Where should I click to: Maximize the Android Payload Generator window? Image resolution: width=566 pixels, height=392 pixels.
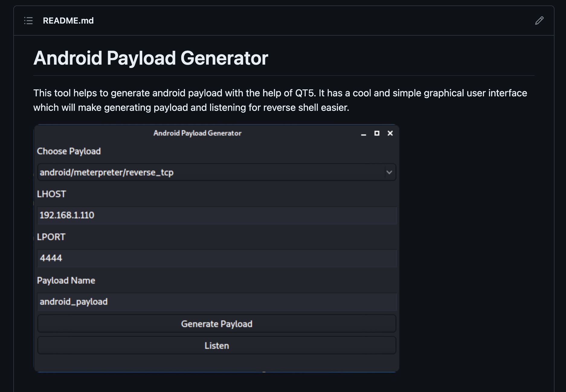click(377, 133)
